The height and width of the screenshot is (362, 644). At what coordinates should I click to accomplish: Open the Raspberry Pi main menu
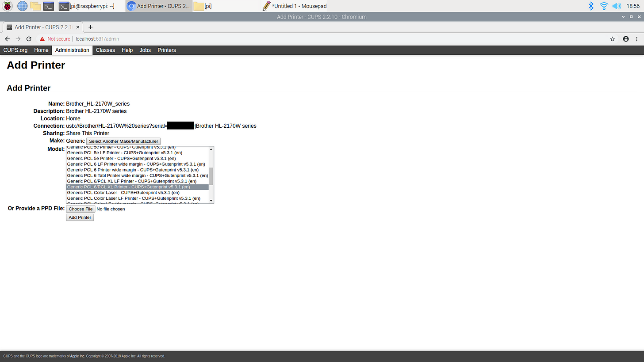pyautogui.click(x=8, y=6)
